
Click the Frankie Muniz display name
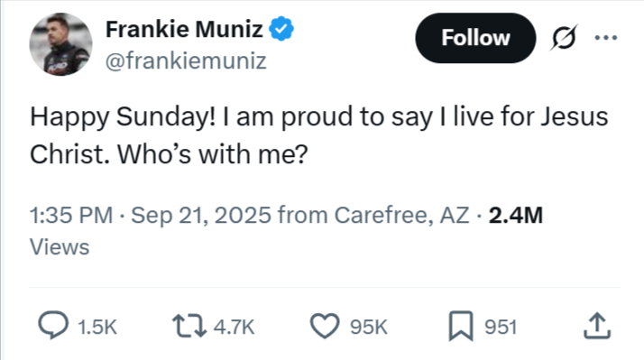[x=184, y=29]
